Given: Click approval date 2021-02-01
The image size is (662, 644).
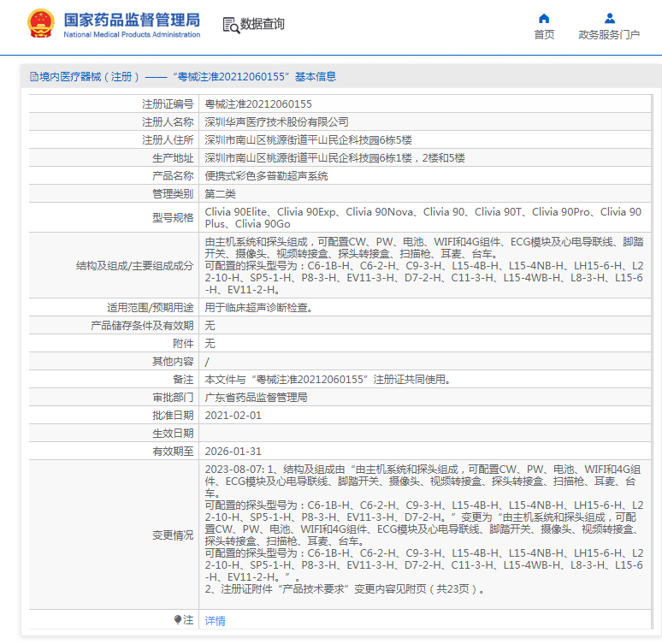Looking at the screenshot, I should [233, 415].
